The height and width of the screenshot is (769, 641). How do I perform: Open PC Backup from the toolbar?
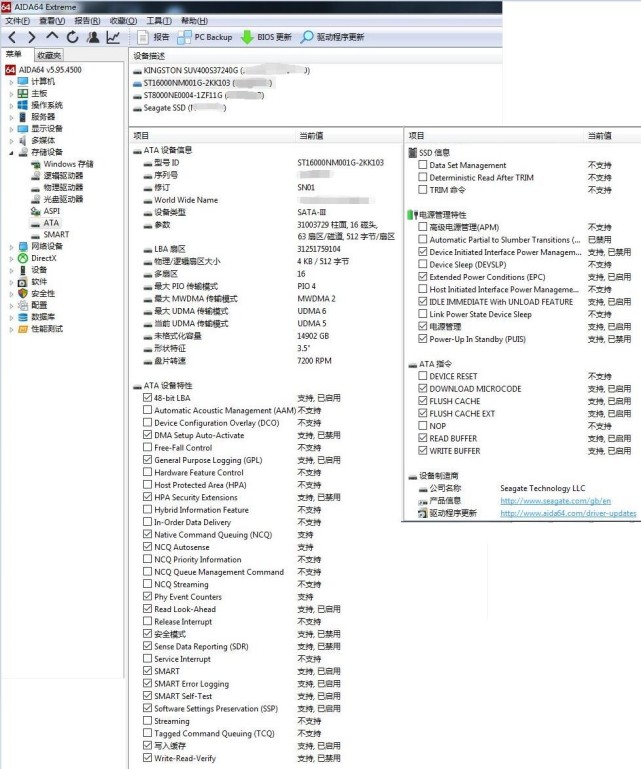(205, 37)
